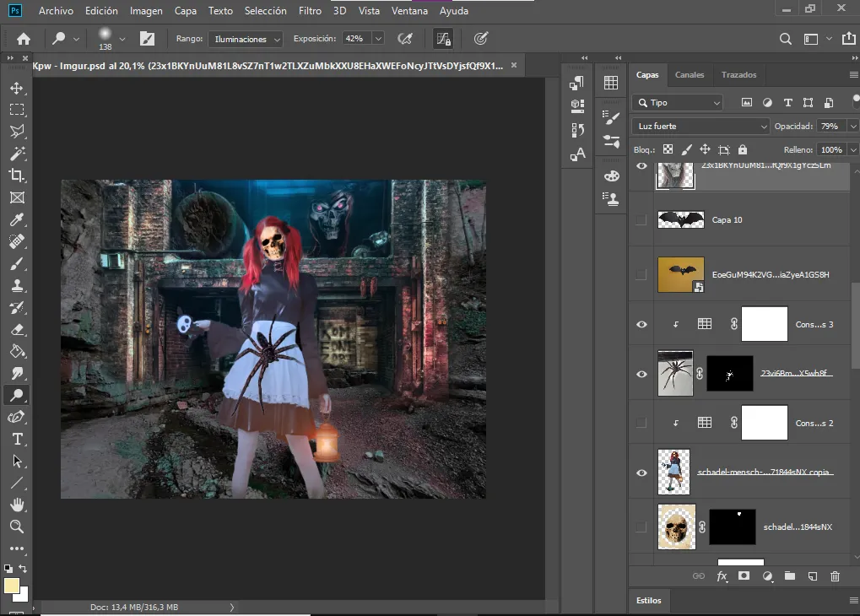Open the Selección menu
860x616 pixels.
pyautogui.click(x=266, y=10)
